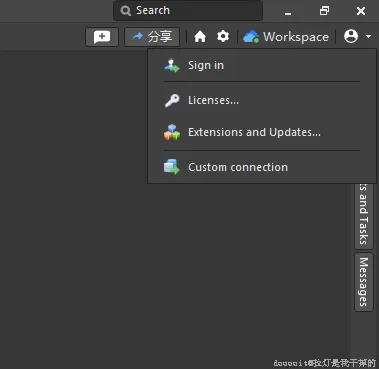Click the Licenses key icon
The height and width of the screenshot is (369, 379).
tap(172, 100)
